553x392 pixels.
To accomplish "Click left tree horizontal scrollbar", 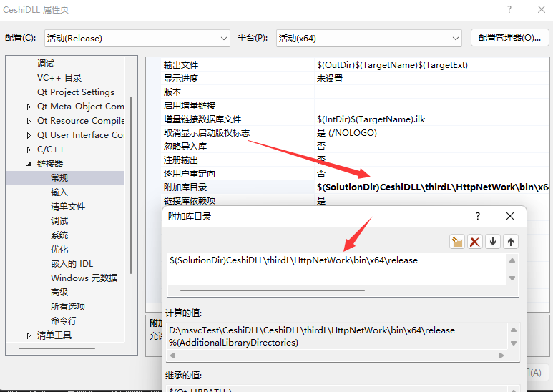I will point(57,348).
